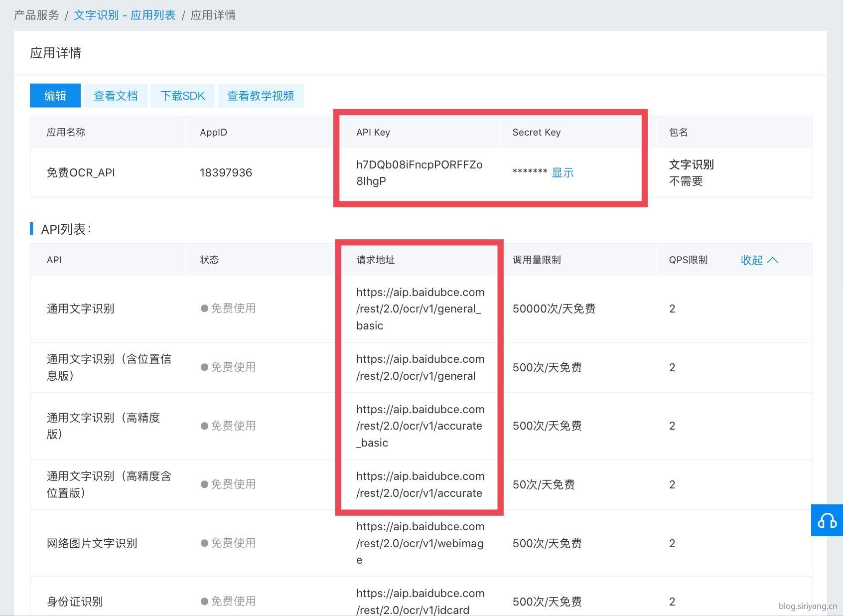The height and width of the screenshot is (616, 843).
Task: Collapse the API list with 收起
Action: pyautogui.click(x=759, y=260)
